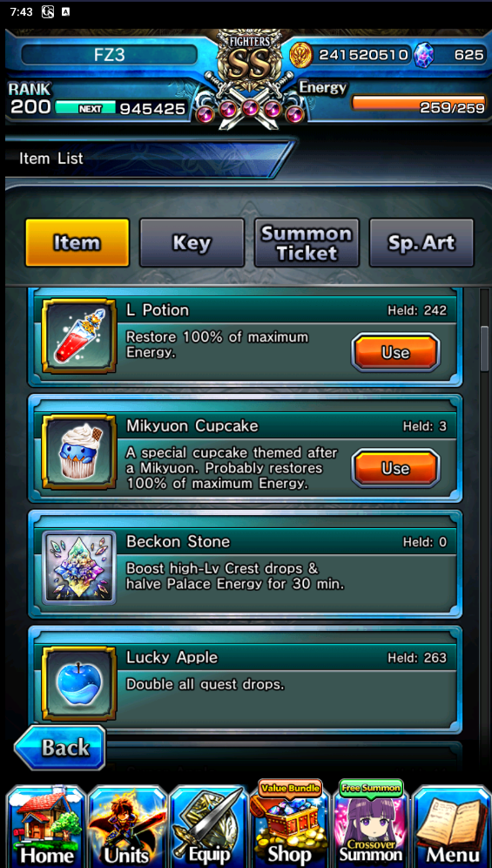The width and height of the screenshot is (492, 868).
Task: Go Back from the Item List
Action: click(x=60, y=748)
